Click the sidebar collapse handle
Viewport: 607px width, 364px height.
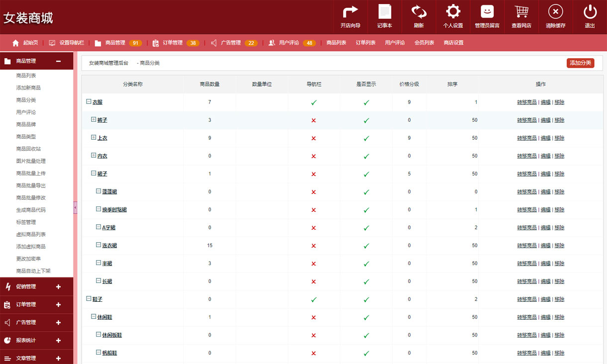point(75,207)
